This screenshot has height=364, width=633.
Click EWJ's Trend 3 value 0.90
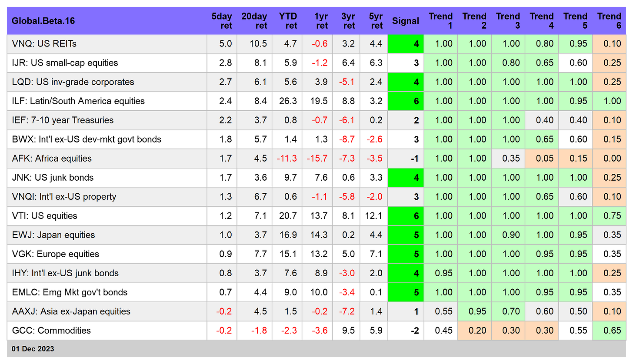511,235
